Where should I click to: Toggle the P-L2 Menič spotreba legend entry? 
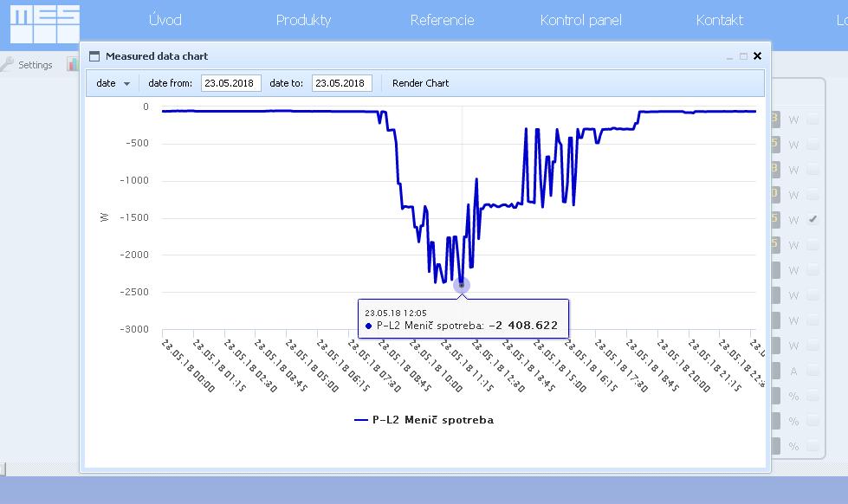point(424,420)
